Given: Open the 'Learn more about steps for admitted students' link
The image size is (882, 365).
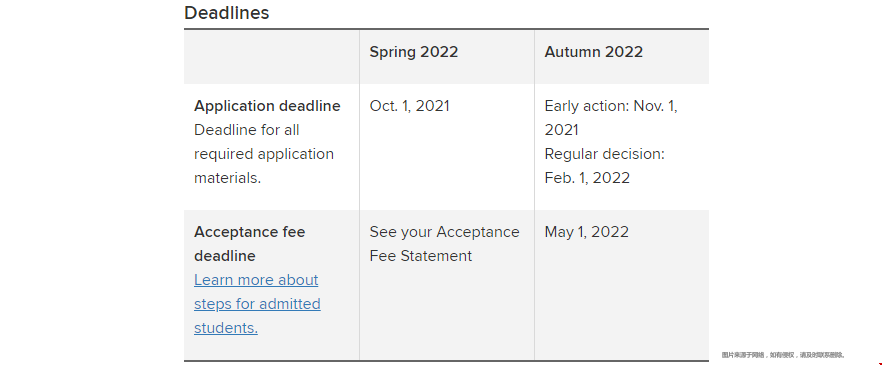Looking at the screenshot, I should point(257,304).
